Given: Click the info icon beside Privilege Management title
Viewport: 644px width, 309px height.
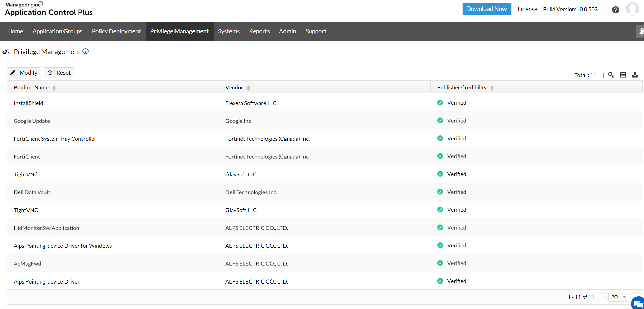Looking at the screenshot, I should click(x=86, y=51).
